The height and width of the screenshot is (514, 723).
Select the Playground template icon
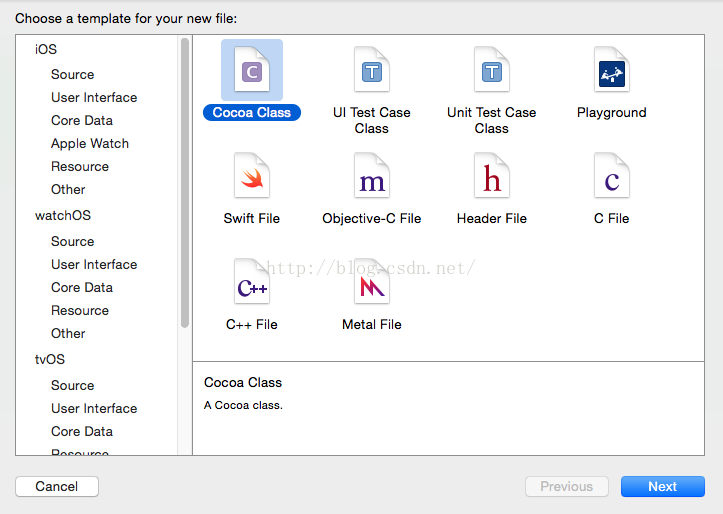pyautogui.click(x=611, y=70)
